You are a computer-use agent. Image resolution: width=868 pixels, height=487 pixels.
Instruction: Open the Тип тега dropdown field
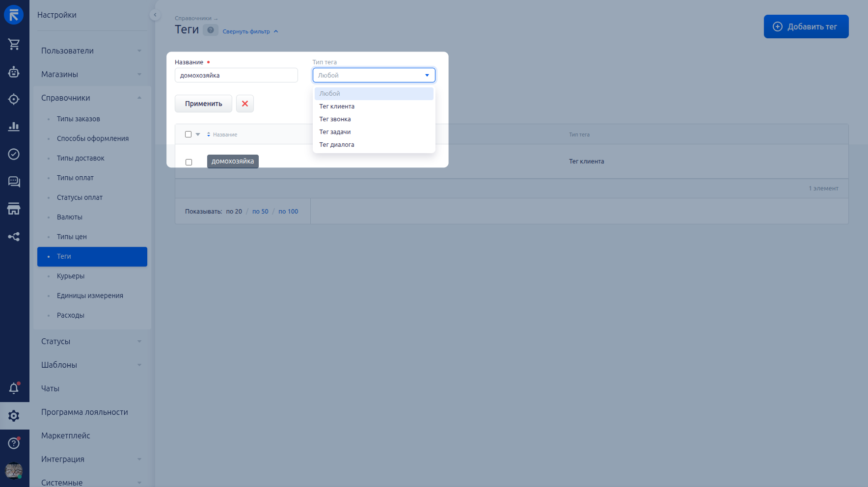pos(374,75)
